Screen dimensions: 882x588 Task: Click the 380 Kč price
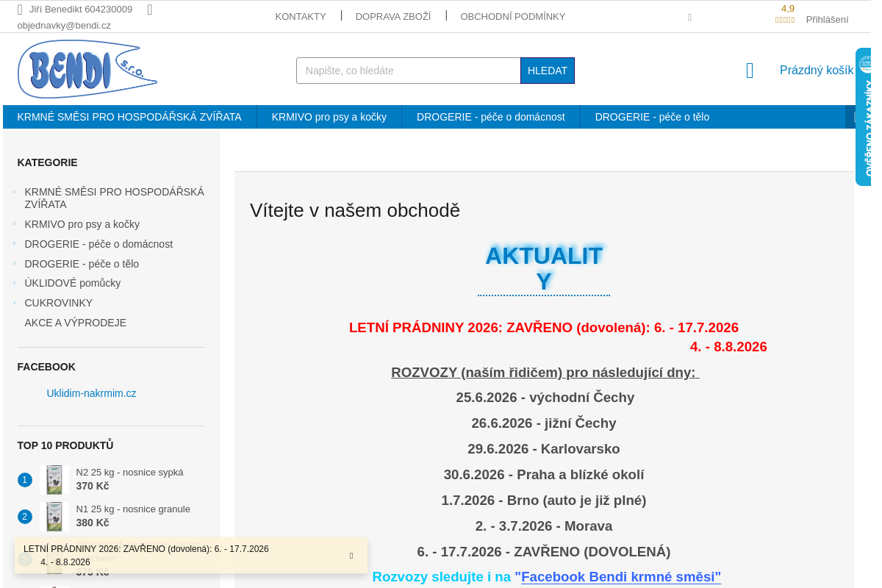pos(93,523)
